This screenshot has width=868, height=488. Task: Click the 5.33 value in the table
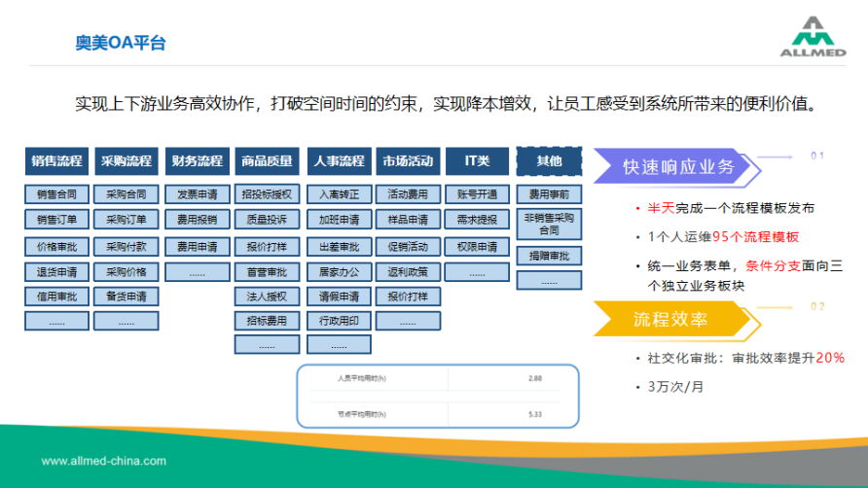point(535,414)
